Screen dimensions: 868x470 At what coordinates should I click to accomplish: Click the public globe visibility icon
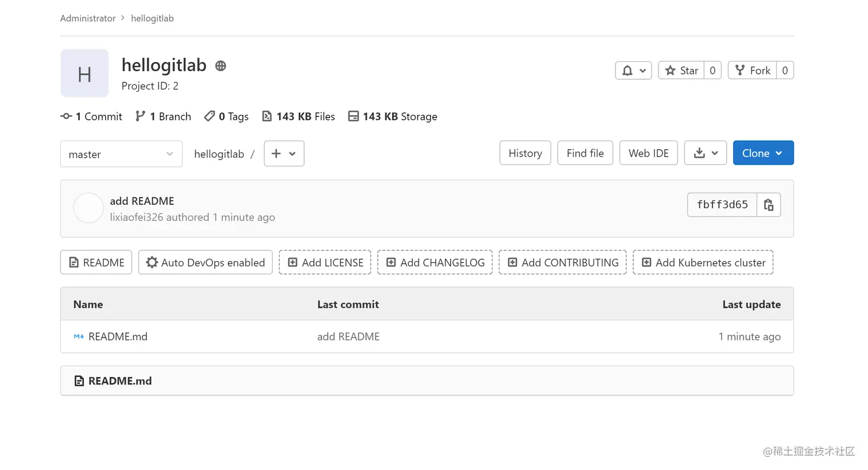click(x=220, y=66)
